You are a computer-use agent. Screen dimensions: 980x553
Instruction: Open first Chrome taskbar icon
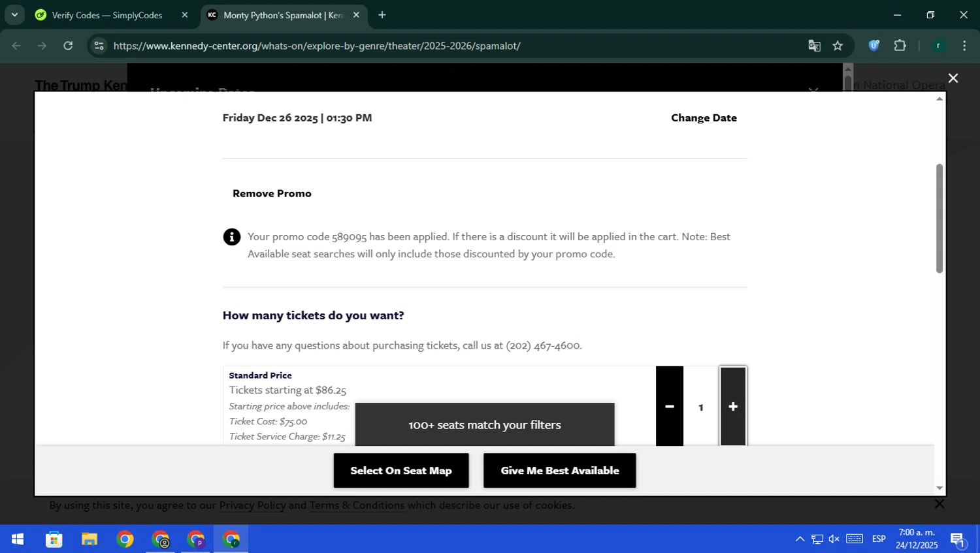coord(125,539)
